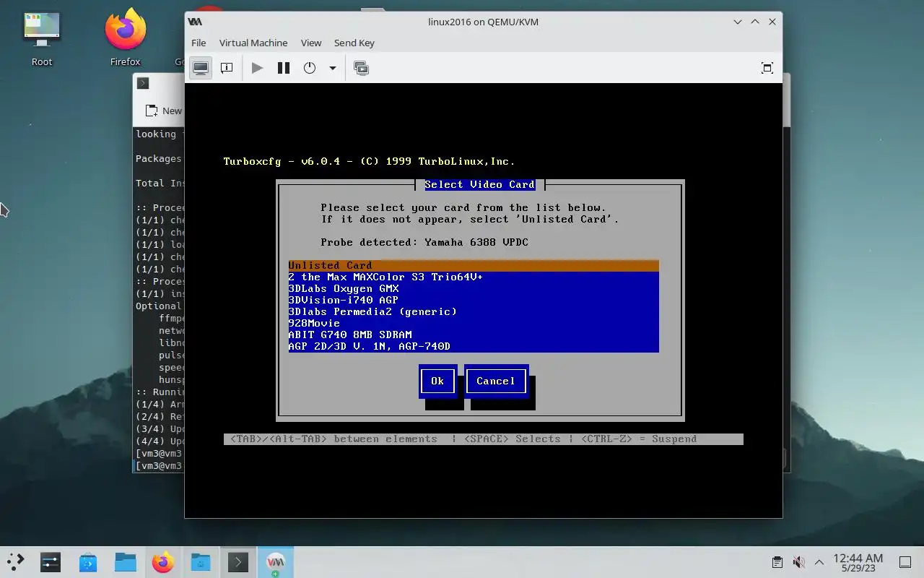924x578 pixels.
Task: Expand the shutdown options dropdown arrow
Action: coord(333,68)
